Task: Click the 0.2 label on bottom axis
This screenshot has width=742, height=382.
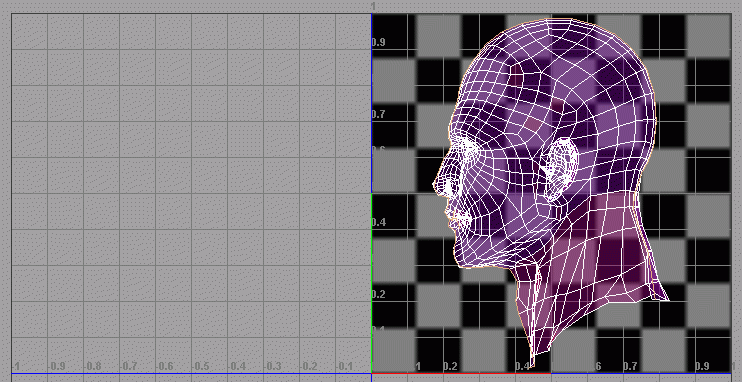Action: 450,366
